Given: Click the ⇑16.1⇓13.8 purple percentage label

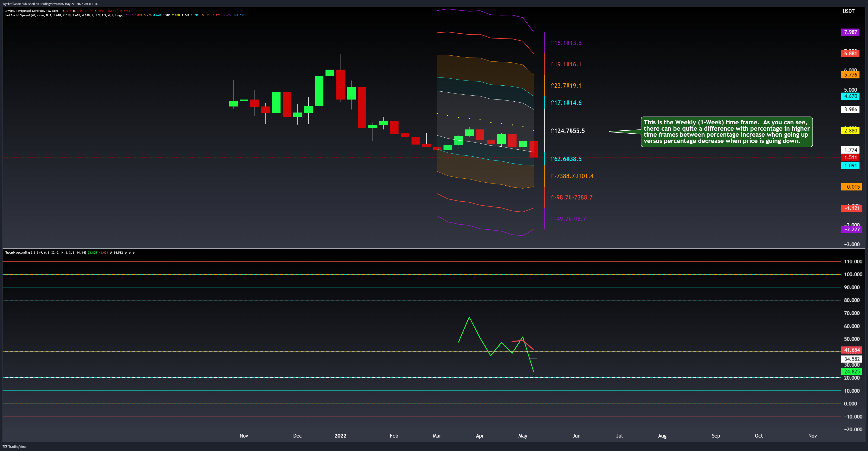Looking at the screenshot, I should pyautogui.click(x=566, y=43).
